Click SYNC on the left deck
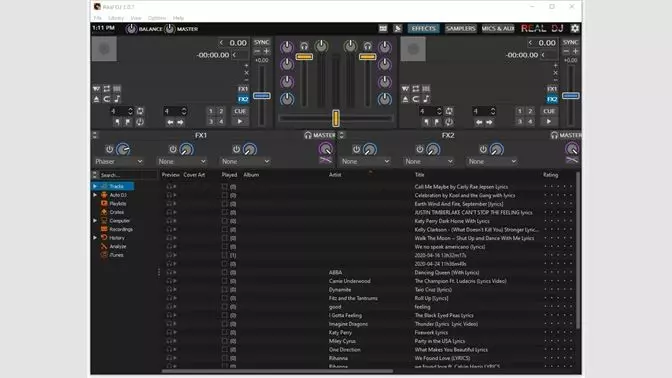Image resolution: width=672 pixels, height=378 pixels. point(261,42)
